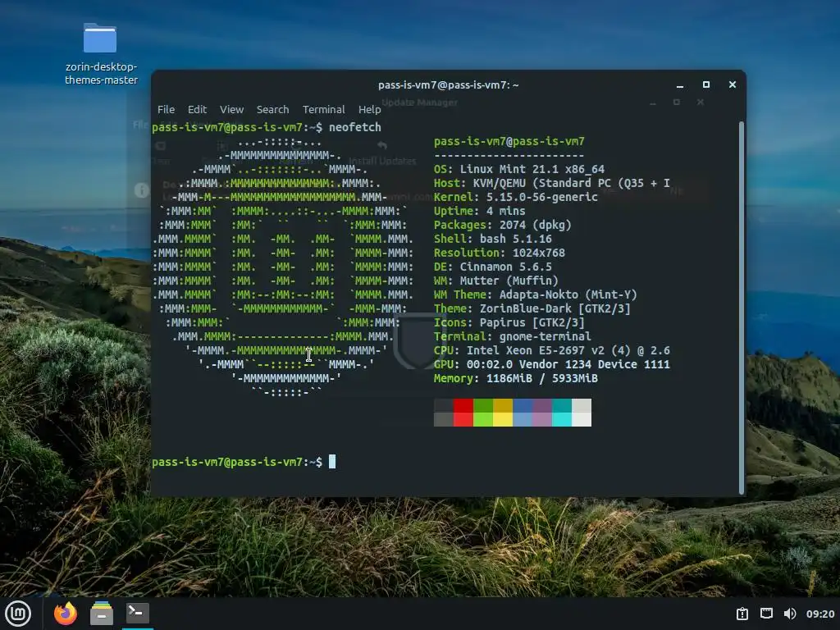The height and width of the screenshot is (630, 840).
Task: Click the 'Kernel: 5.15.0-56-generic' line
Action: (515, 197)
